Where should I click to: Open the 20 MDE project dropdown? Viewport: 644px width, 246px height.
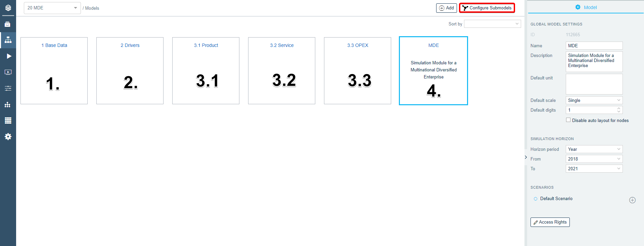coord(52,8)
